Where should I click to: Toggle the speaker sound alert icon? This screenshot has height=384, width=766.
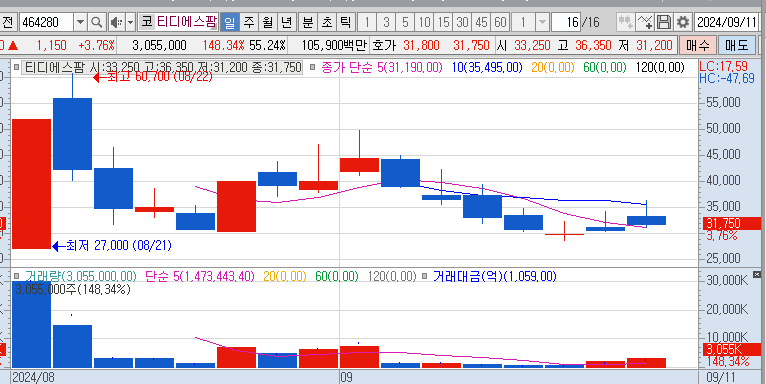click(116, 22)
